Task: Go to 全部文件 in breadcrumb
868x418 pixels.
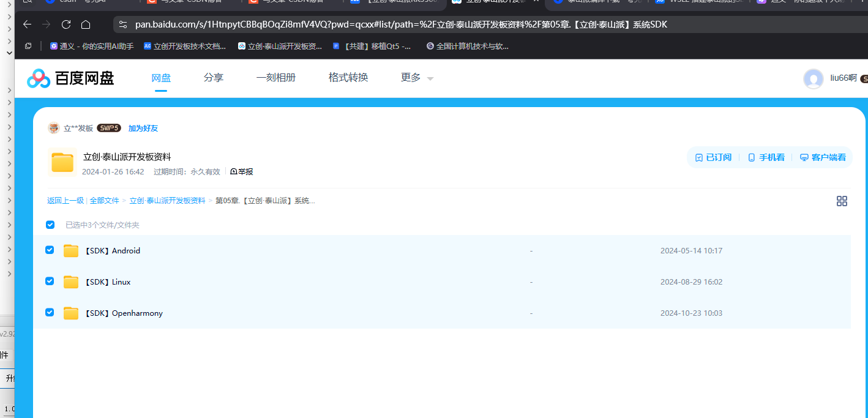Action: tap(105, 201)
